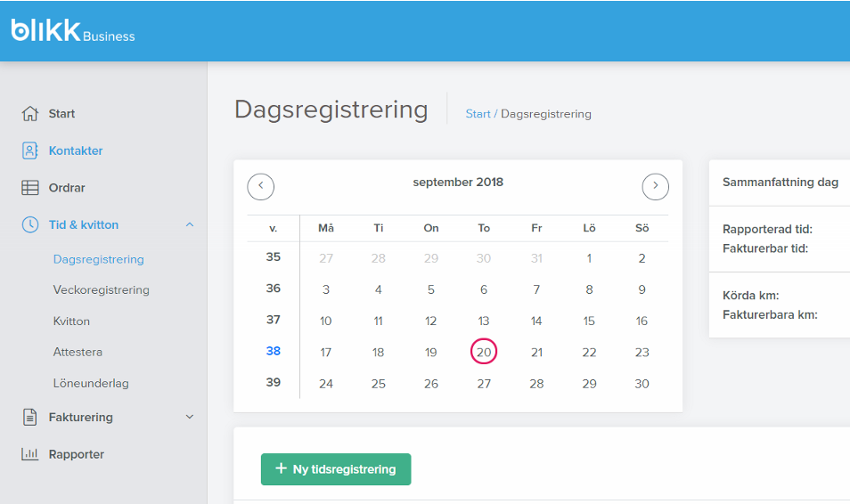Select September 1 in calendar
The height and width of the screenshot is (504, 850).
tap(589, 258)
